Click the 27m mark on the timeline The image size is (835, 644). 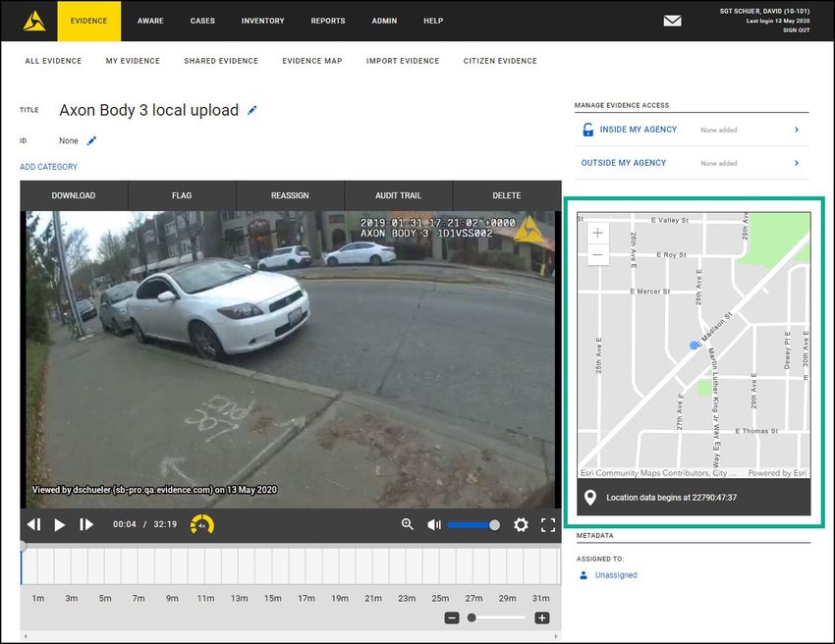(x=473, y=598)
